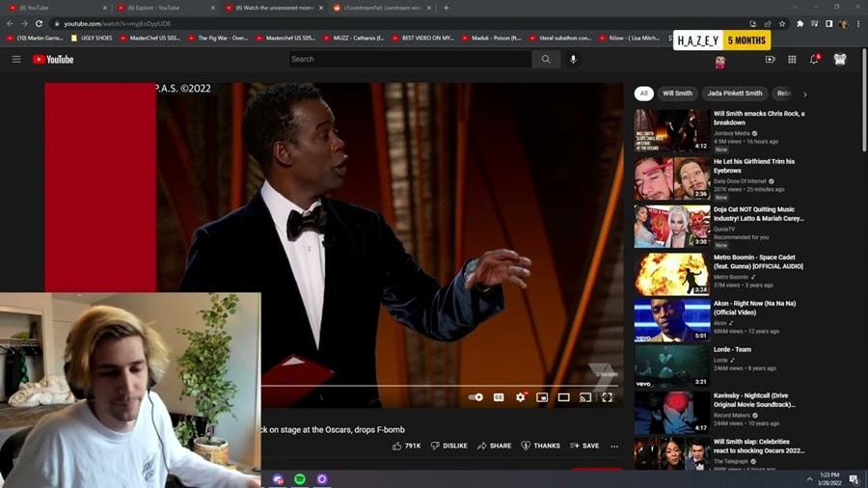Open the three-dot more actions menu

[614, 446]
